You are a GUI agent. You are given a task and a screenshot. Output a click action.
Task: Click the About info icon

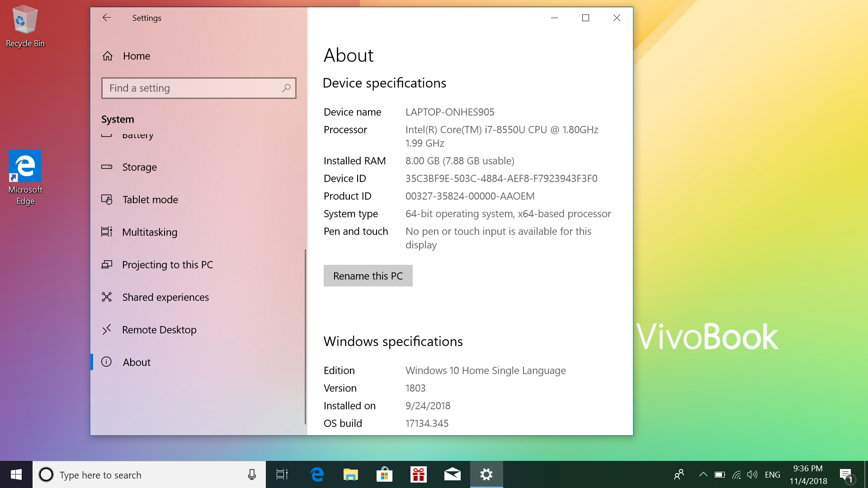click(x=107, y=362)
